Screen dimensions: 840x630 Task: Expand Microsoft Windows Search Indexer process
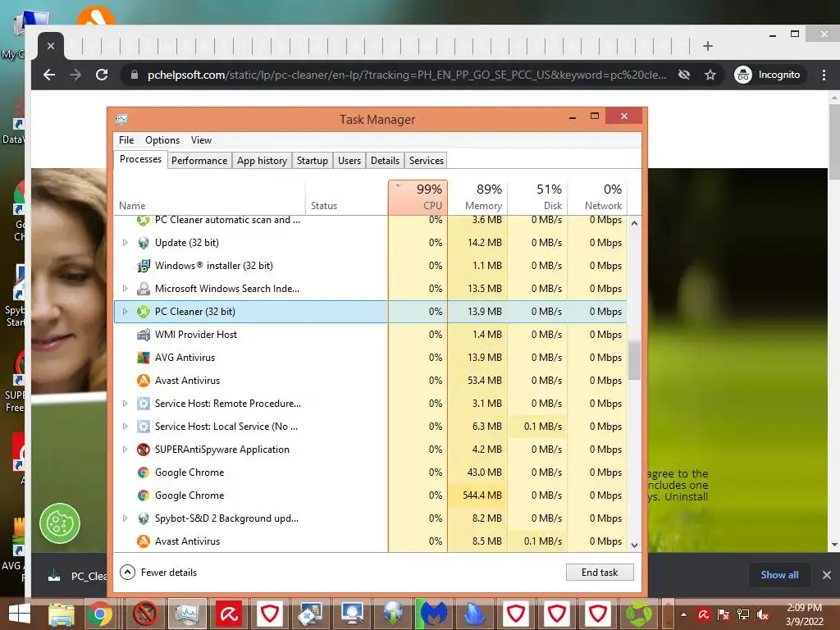(x=125, y=289)
